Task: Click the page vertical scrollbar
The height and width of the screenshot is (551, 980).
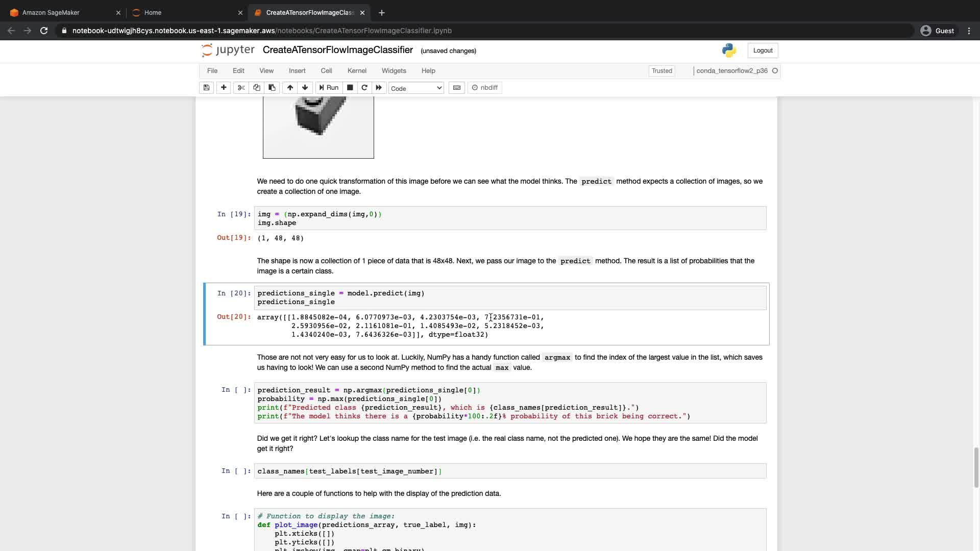Action: pos(976,467)
